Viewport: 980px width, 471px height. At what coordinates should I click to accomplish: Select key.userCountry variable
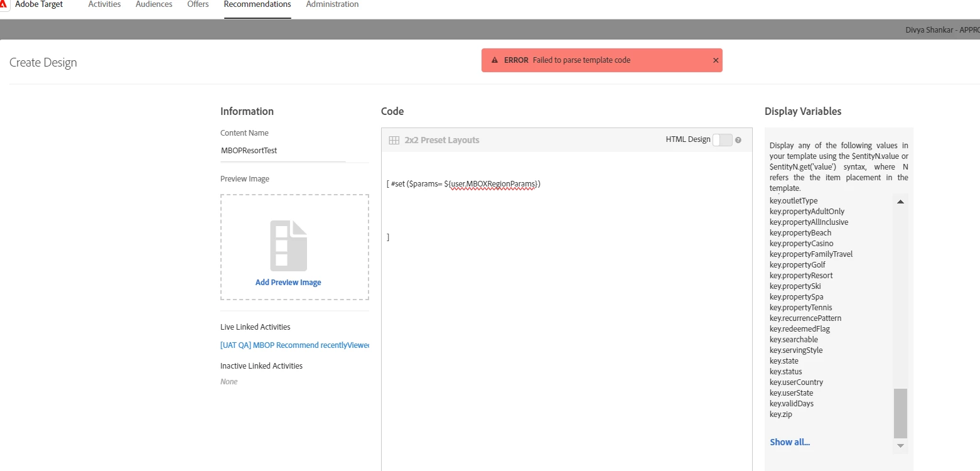coord(796,382)
